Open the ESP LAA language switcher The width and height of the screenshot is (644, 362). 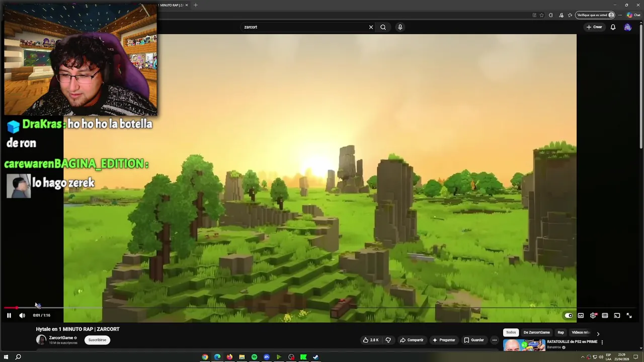tap(608, 357)
